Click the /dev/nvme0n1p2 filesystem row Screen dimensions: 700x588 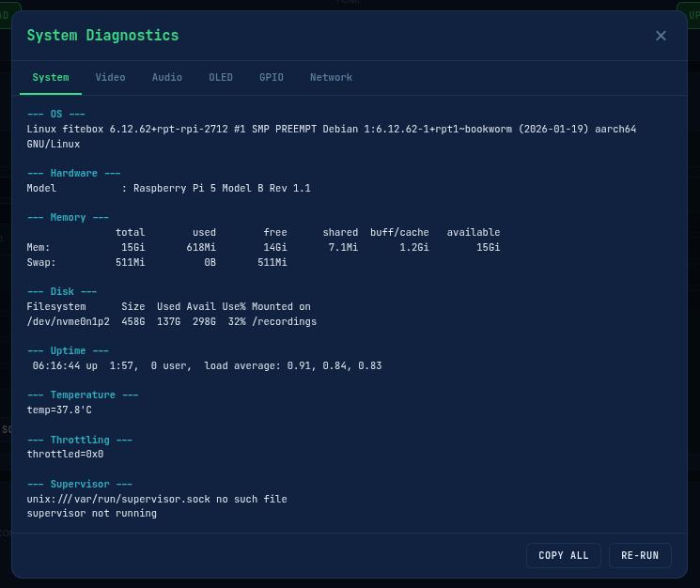(171, 321)
